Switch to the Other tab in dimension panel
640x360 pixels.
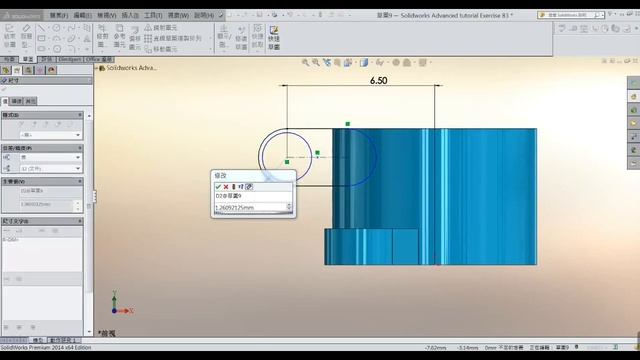click(x=31, y=101)
